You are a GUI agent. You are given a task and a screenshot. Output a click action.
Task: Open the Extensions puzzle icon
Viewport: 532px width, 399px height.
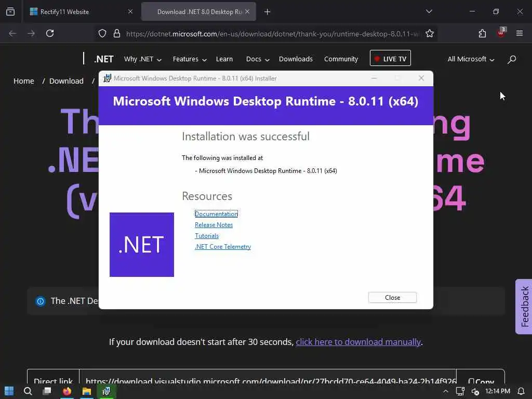(x=482, y=33)
